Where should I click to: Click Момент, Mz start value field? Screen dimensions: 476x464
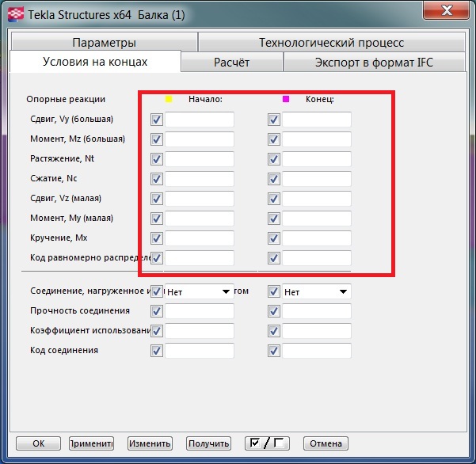pos(200,139)
